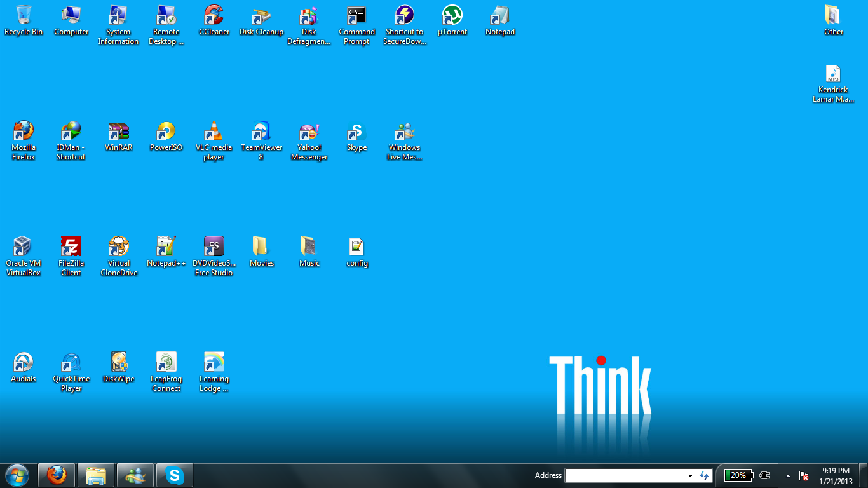Select the WinRAR desktop icon
Image resolution: width=868 pixels, height=488 pixels.
click(118, 132)
